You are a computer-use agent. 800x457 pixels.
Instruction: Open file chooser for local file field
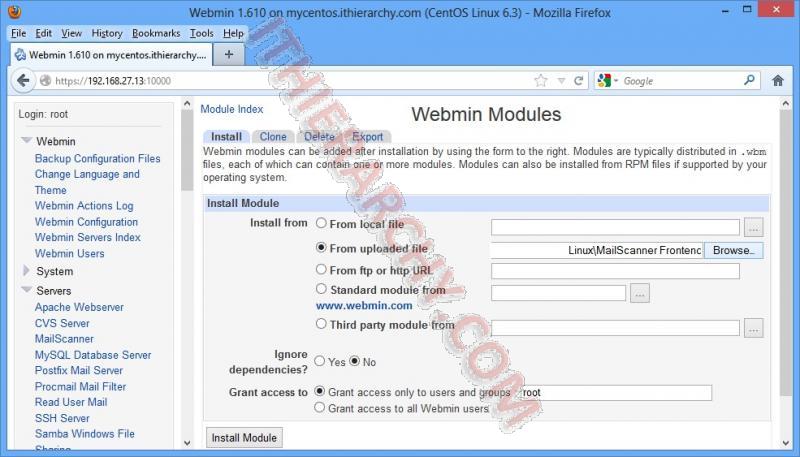click(754, 227)
